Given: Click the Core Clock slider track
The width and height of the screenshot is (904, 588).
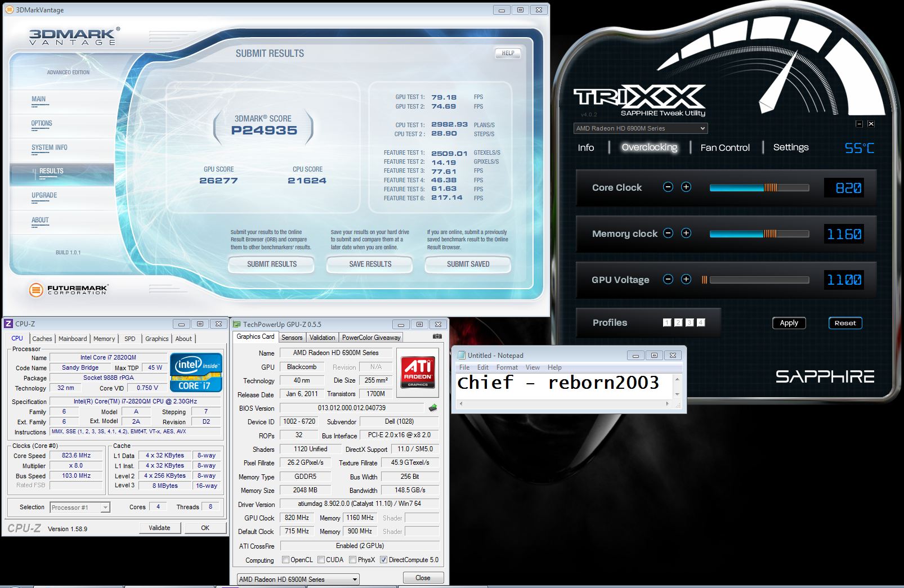Looking at the screenshot, I should 759,187.
